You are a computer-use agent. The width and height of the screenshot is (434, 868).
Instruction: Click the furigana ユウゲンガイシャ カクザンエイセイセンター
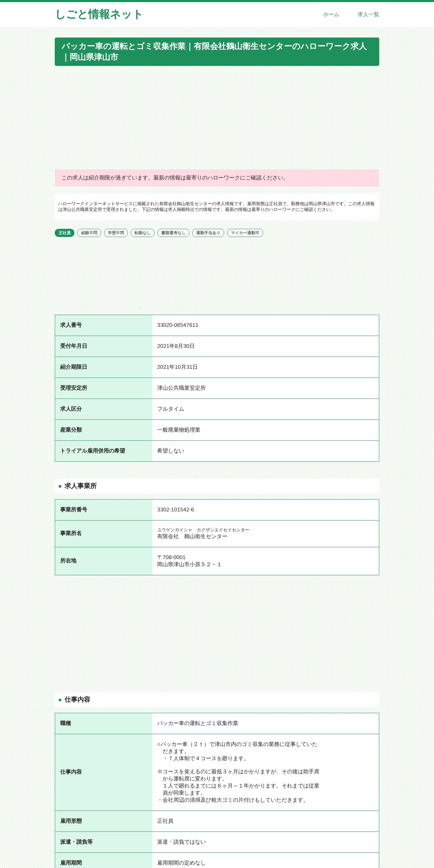(x=203, y=530)
